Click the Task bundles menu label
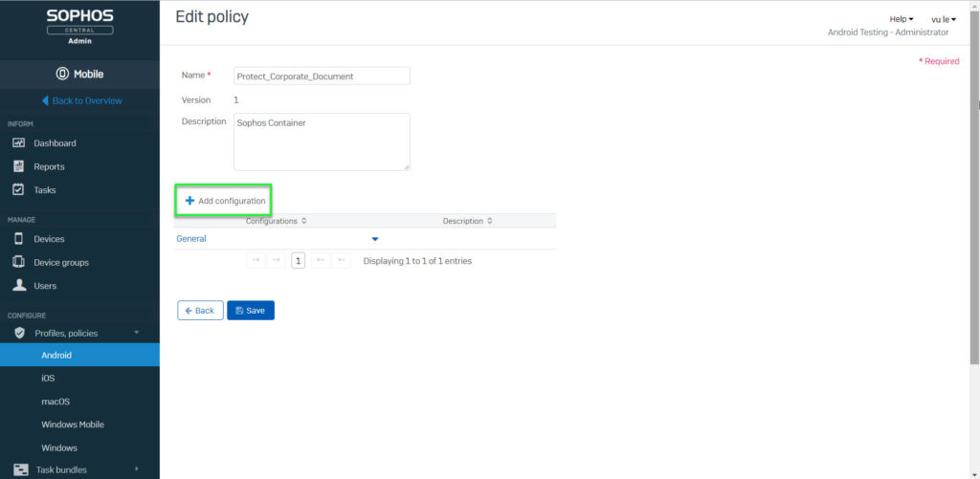This screenshot has width=980, height=479. click(61, 469)
